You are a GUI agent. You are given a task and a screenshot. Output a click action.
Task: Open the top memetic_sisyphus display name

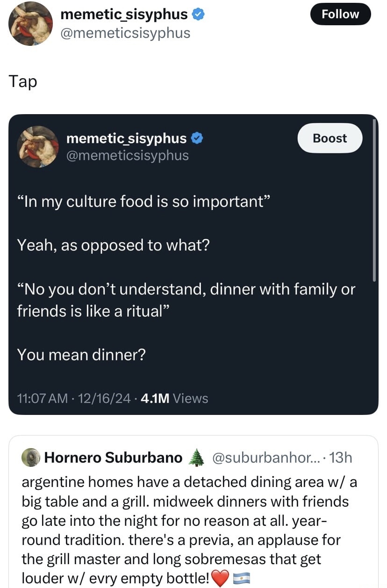click(x=124, y=15)
